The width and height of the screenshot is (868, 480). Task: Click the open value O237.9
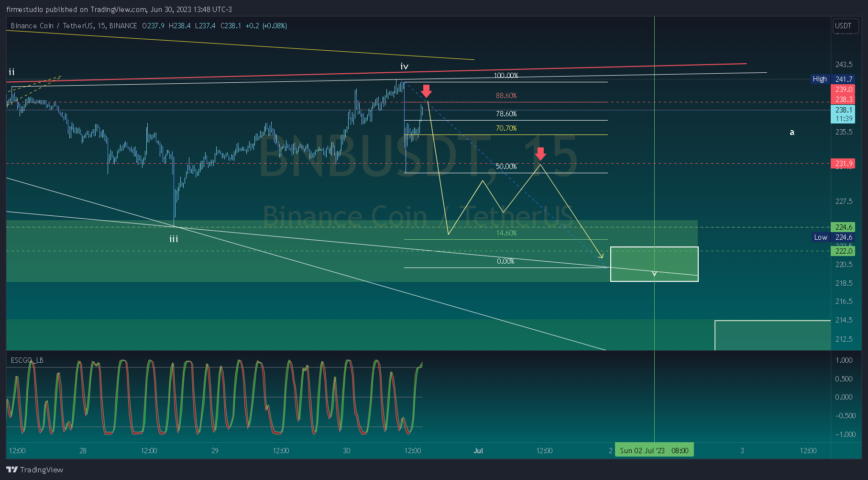coord(153,26)
